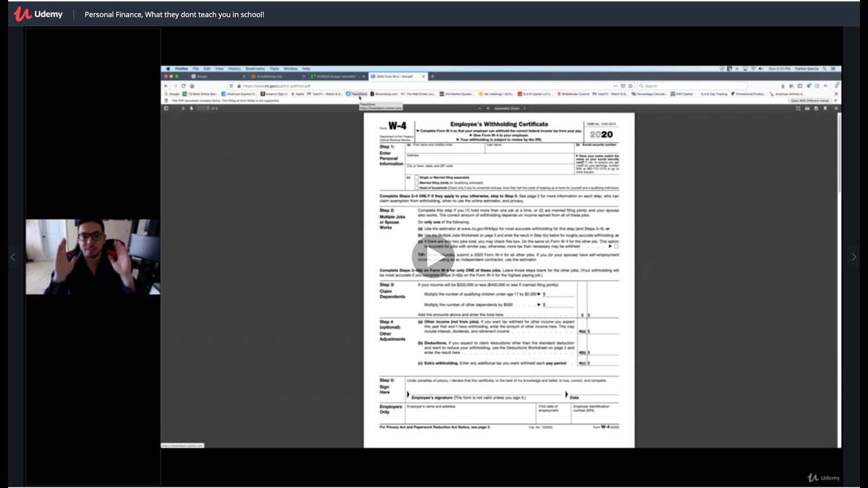Check Single or Married filing separately box
868x488 pixels.
point(416,177)
